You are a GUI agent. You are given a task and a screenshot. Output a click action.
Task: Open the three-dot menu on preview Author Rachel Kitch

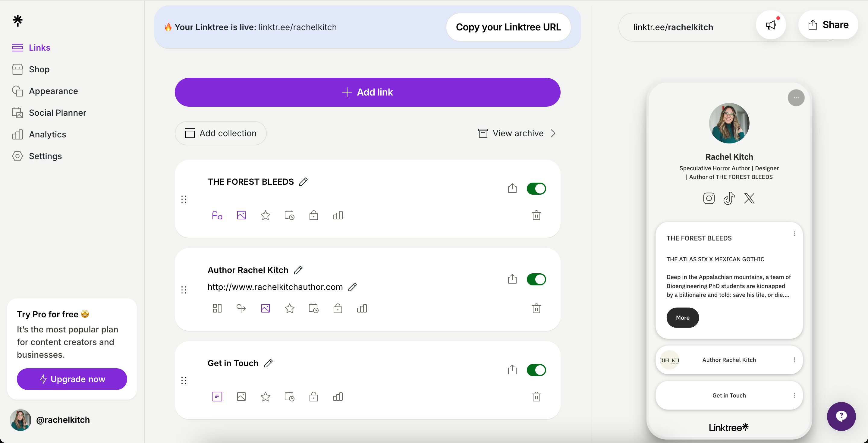(x=794, y=360)
